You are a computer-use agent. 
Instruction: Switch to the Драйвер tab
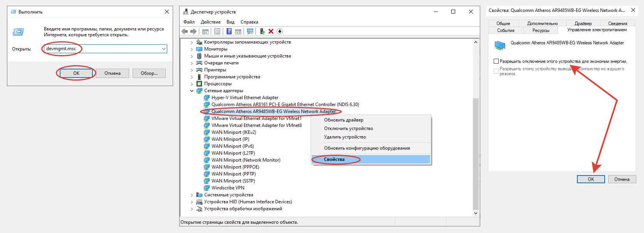[583, 24]
